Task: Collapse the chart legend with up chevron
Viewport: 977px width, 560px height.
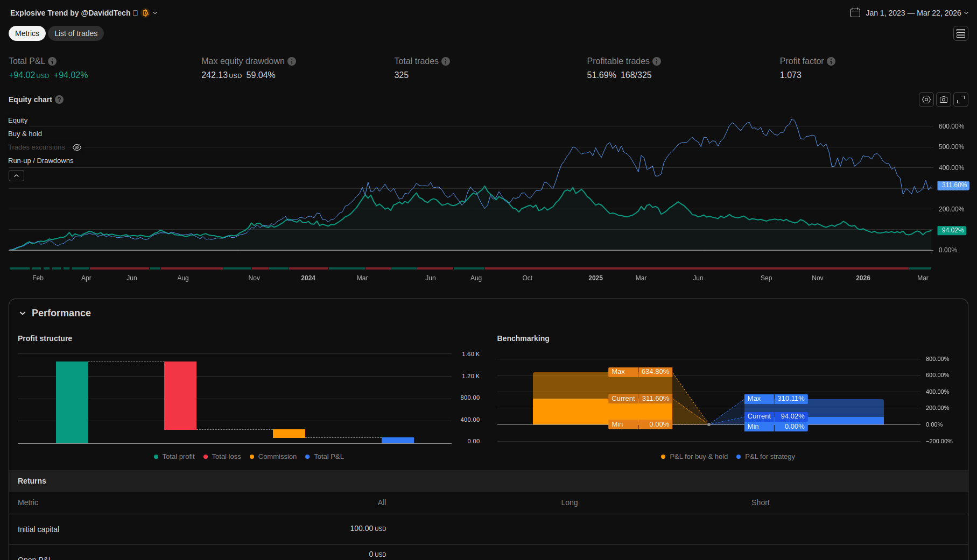Action: click(16, 176)
